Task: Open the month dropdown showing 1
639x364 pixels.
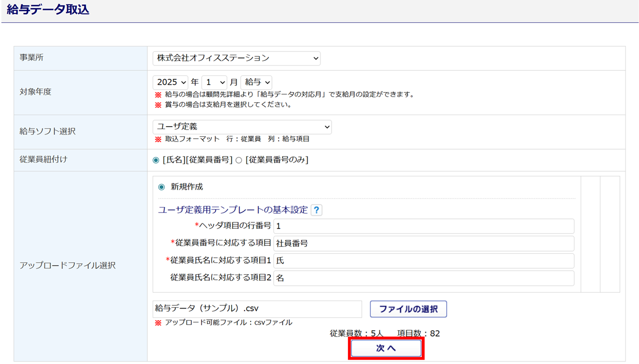Action: (214, 82)
